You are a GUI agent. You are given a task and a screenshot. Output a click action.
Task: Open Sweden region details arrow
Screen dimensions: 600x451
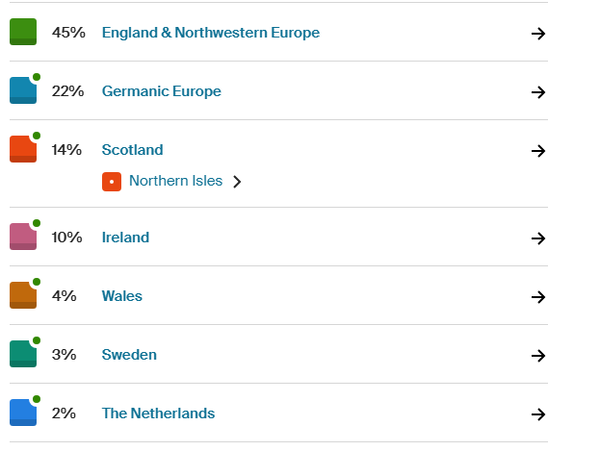(538, 356)
